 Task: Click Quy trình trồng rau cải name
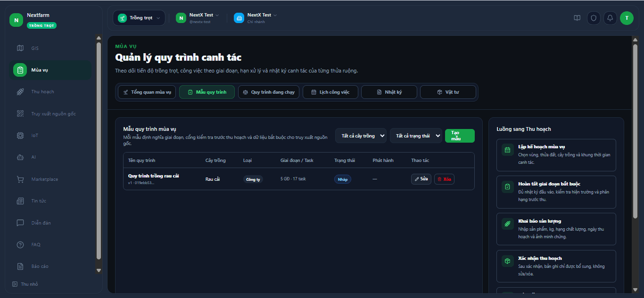(x=154, y=176)
